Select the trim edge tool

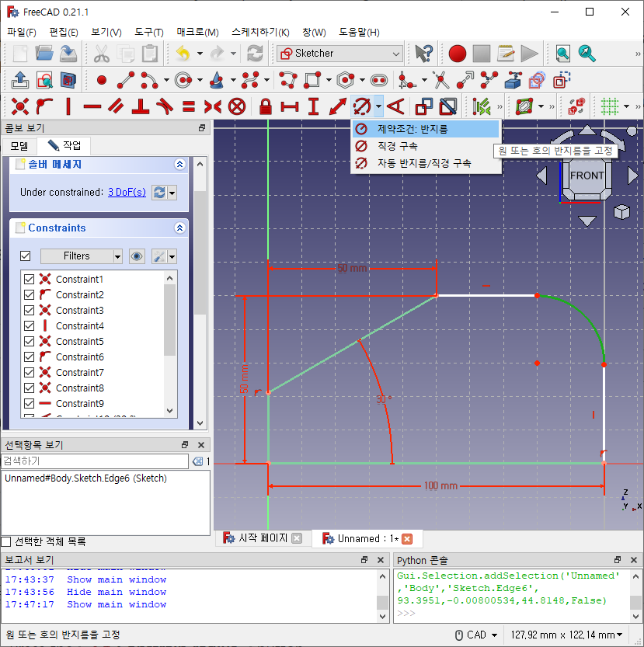pyautogui.click(x=441, y=80)
